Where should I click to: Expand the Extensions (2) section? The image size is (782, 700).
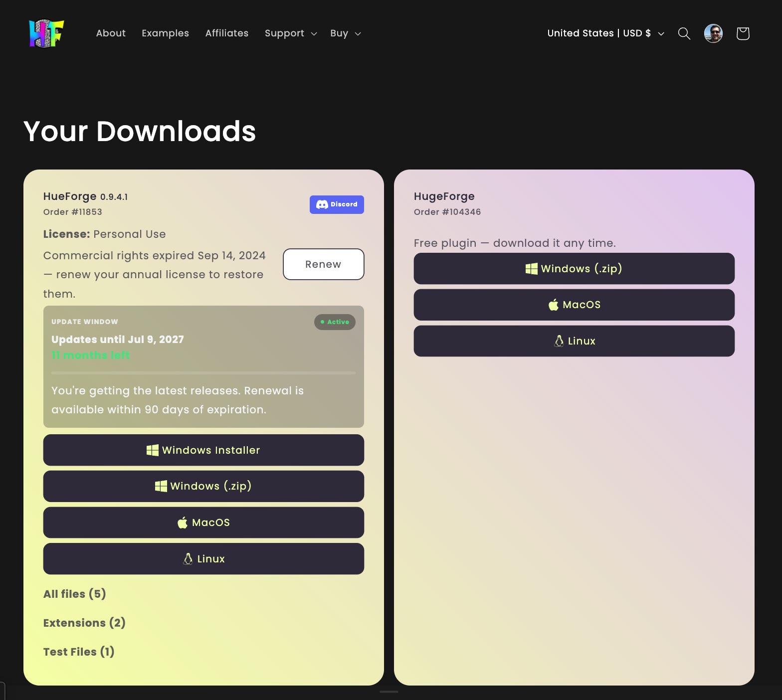(x=84, y=623)
